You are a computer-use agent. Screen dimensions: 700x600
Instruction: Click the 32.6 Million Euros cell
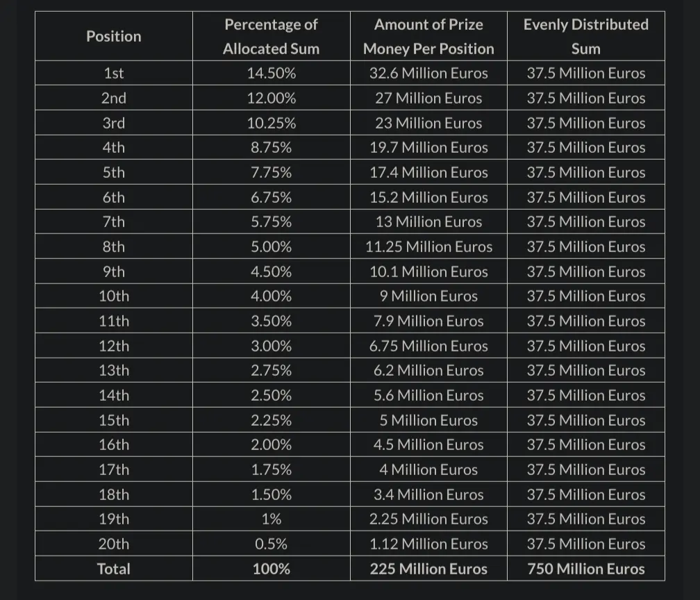point(428,73)
